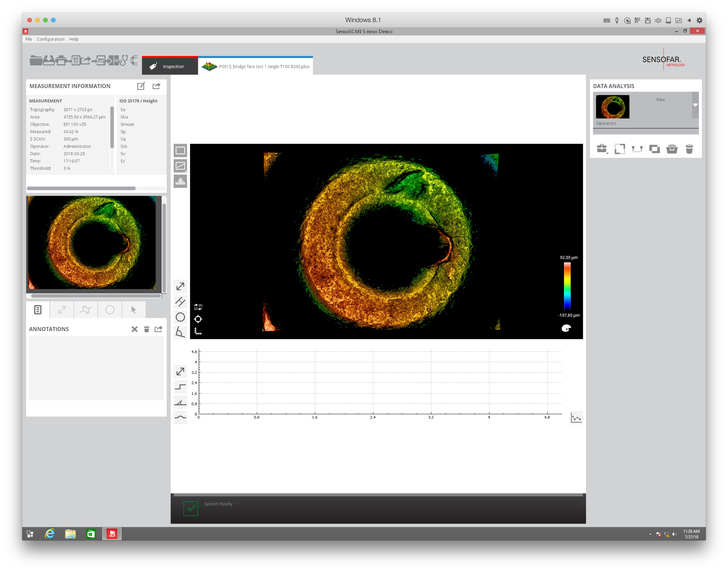Click the topography preview thumbnail on left
Image resolution: width=728 pixels, height=572 pixels.
(92, 242)
